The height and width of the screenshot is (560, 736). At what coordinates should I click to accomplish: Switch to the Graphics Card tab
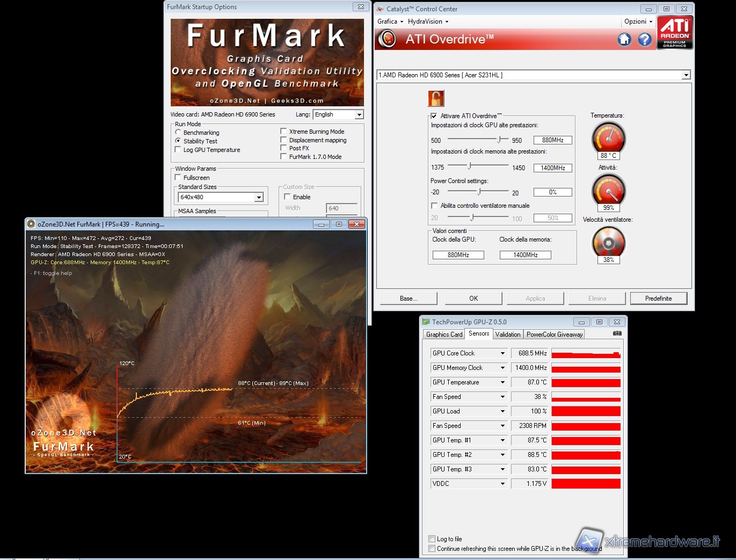444,334
